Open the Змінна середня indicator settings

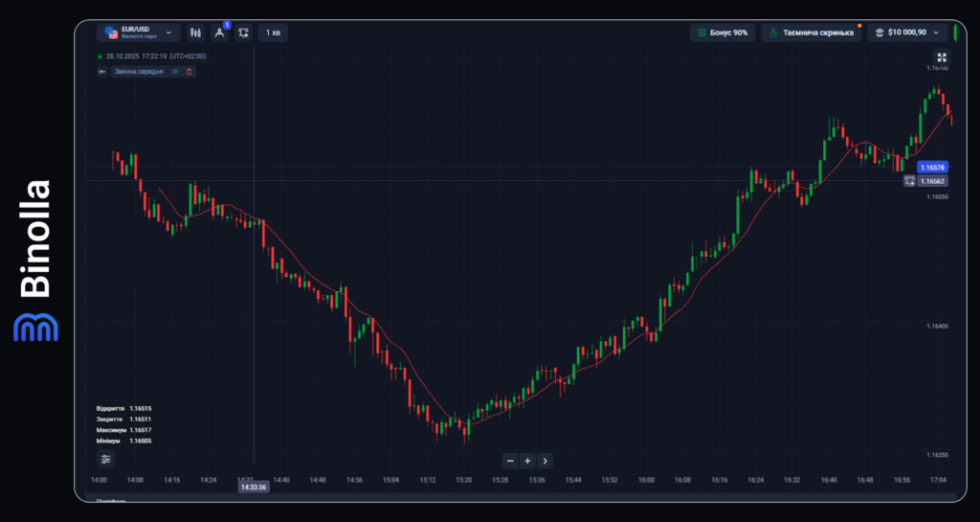139,72
